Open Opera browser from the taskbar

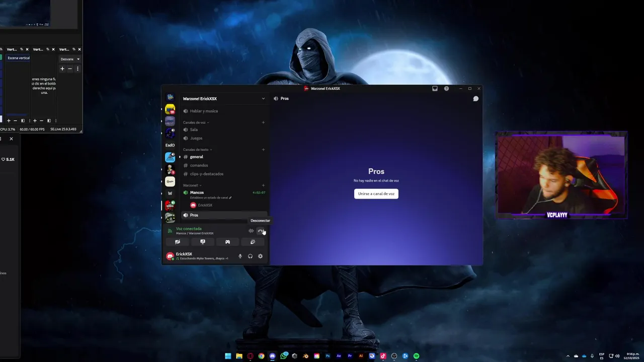point(250,356)
